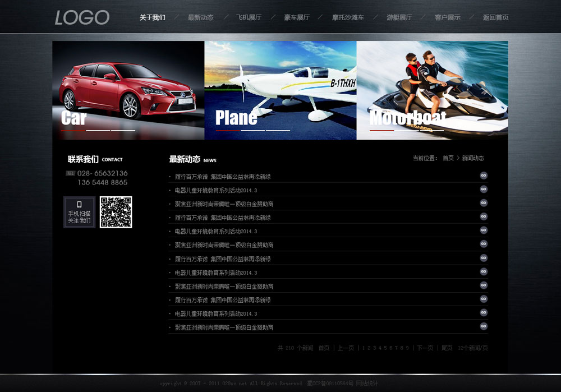The width and height of the screenshot is (561, 392).
Task: Go to 飞机展厅 in the navigation
Action: (x=249, y=17)
